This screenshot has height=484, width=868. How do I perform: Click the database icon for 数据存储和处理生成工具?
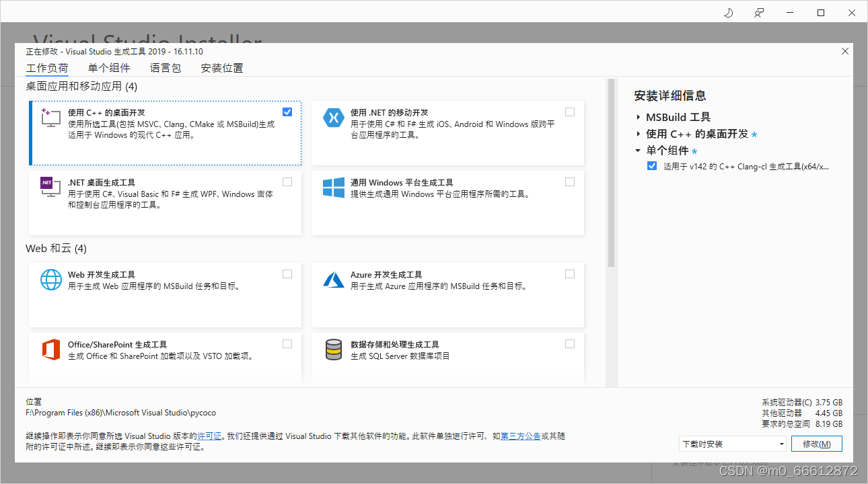tap(334, 350)
